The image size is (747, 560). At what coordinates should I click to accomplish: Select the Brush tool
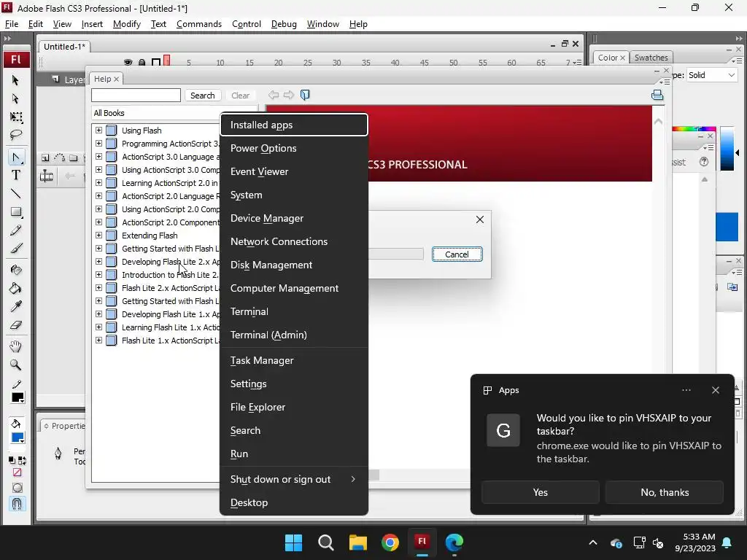pyautogui.click(x=16, y=249)
